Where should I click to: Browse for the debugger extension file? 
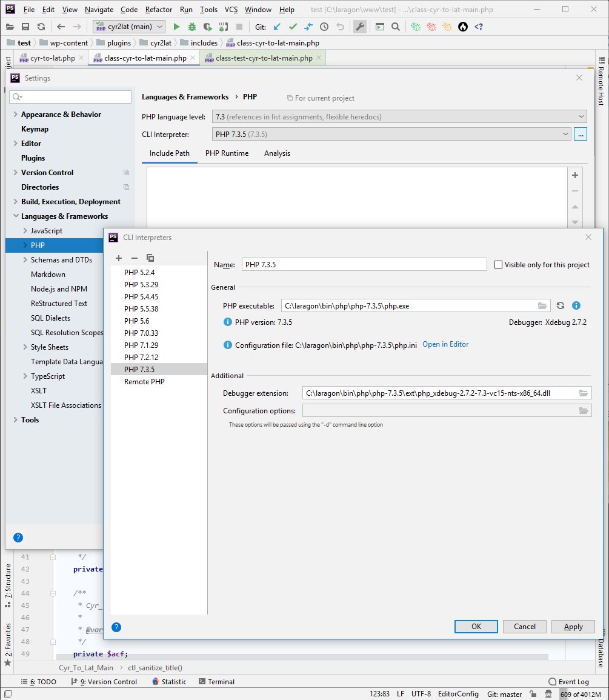point(584,393)
